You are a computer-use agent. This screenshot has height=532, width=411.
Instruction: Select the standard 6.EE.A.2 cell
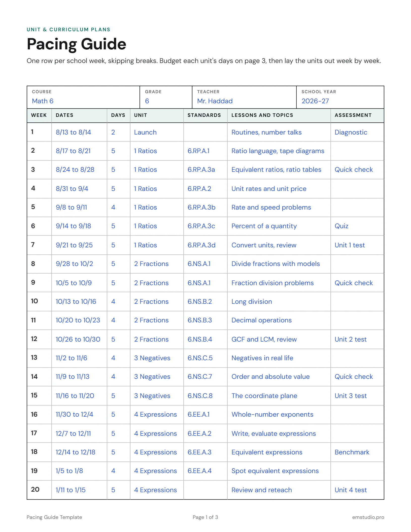coord(205,434)
